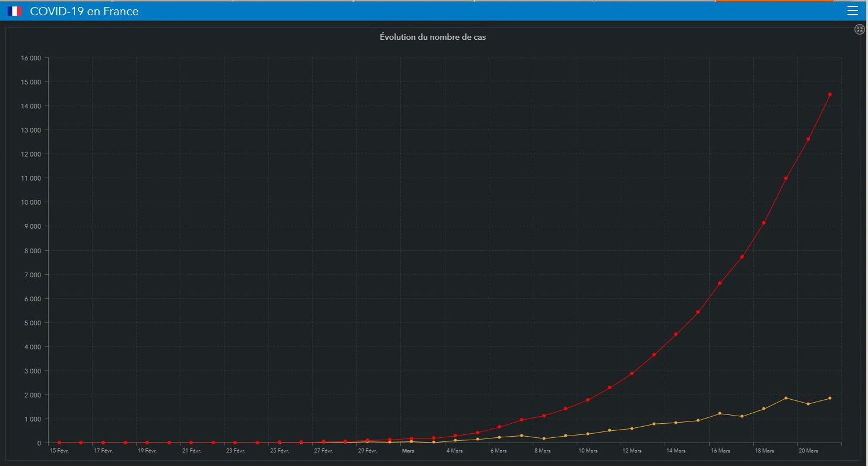The height and width of the screenshot is (466, 868).
Task: Click x-axis label '15 Févr.'
Action: (59, 451)
